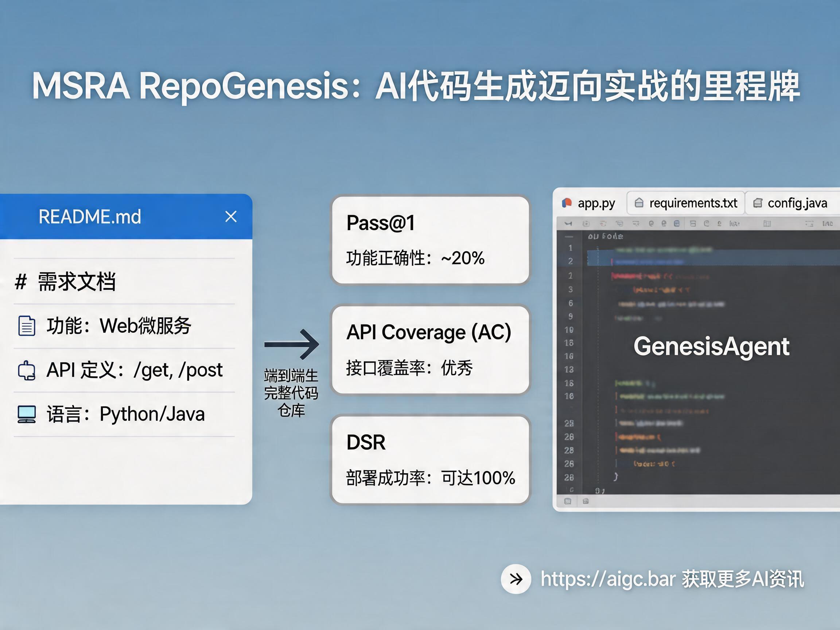This screenshot has height=630, width=840.
Task: Open the requirements.txt tab
Action: [x=686, y=203]
